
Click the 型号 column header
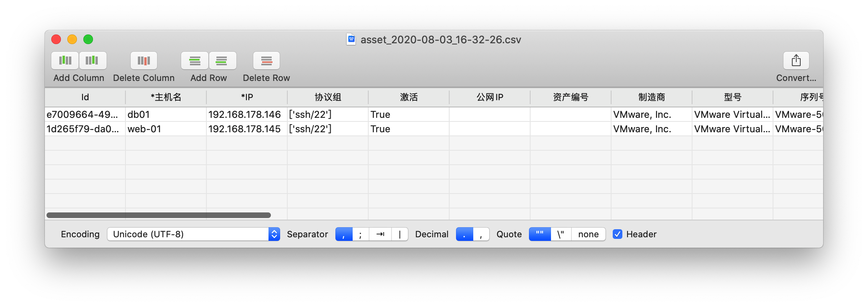tap(733, 97)
